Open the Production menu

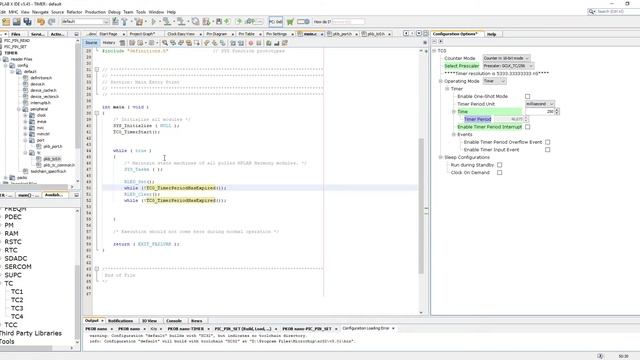pyautogui.click(x=95, y=12)
